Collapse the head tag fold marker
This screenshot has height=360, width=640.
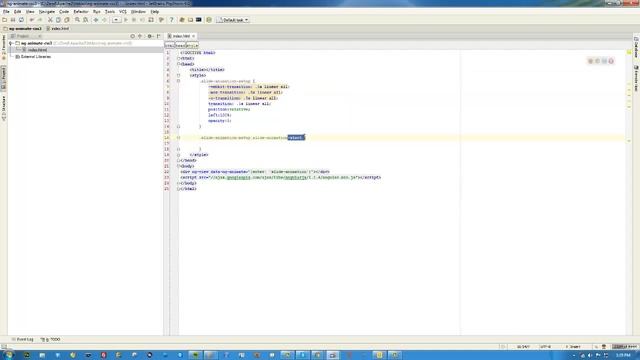click(x=178, y=64)
